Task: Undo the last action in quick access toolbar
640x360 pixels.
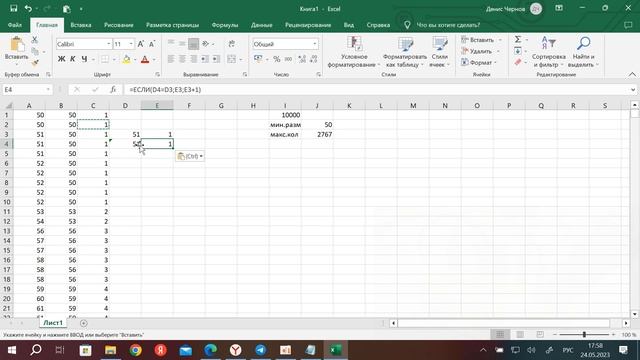Action: click(x=28, y=9)
